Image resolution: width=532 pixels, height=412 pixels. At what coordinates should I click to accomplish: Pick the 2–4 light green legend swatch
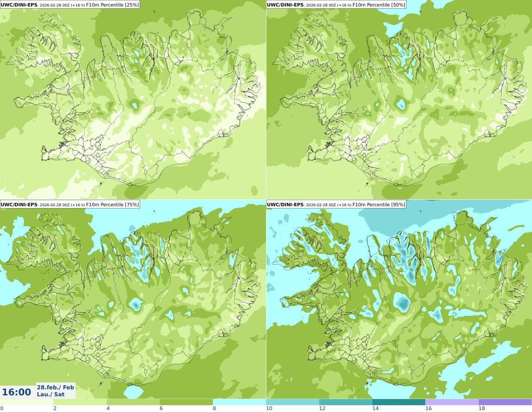tap(80, 402)
